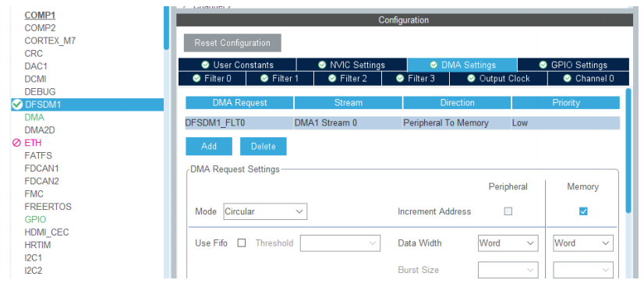Select the green DMA entry
644x287 pixels.
coord(34,118)
